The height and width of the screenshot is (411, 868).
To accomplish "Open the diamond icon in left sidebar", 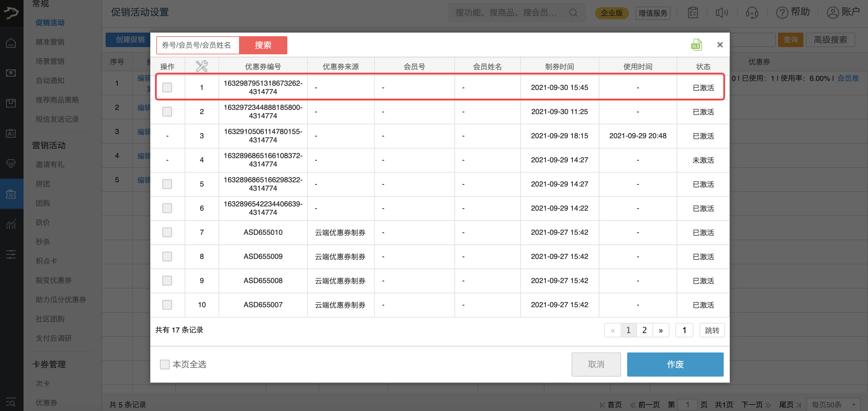I will click(x=11, y=164).
